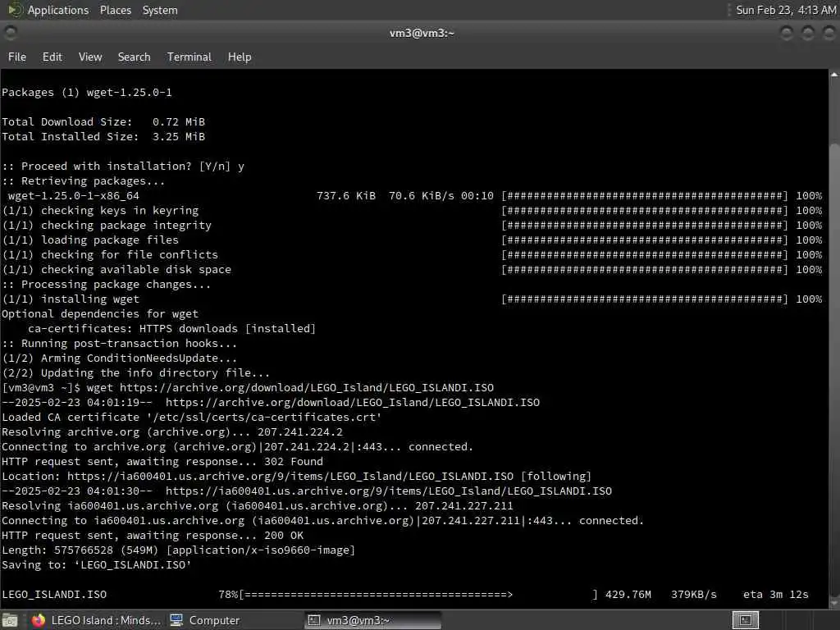Select the vm3@vm3:~ terminal taskbar button
The image size is (840, 630).
[373, 620]
